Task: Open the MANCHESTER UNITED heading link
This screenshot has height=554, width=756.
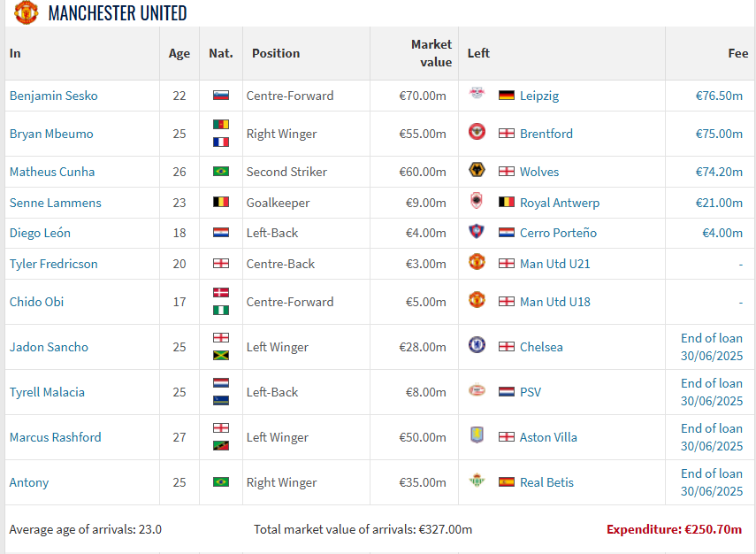Action: point(118,13)
